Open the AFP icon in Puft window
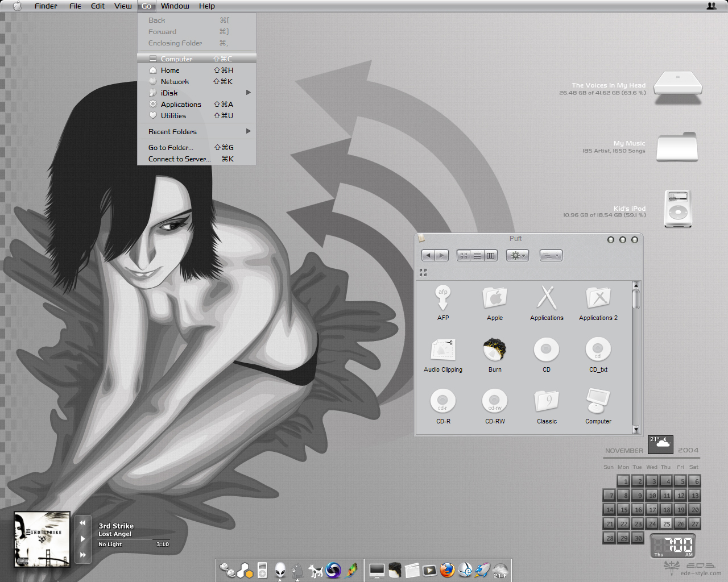728x582 pixels. [x=443, y=298]
